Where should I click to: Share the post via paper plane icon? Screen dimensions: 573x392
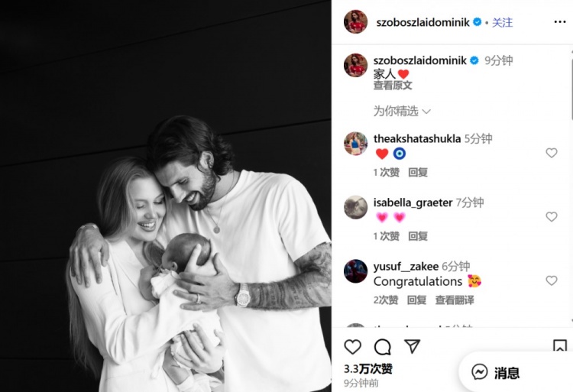413,346
